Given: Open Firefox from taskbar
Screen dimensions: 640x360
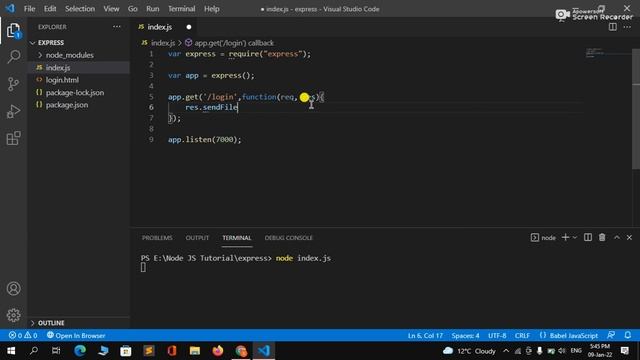Looking at the screenshot, I should (218, 351).
